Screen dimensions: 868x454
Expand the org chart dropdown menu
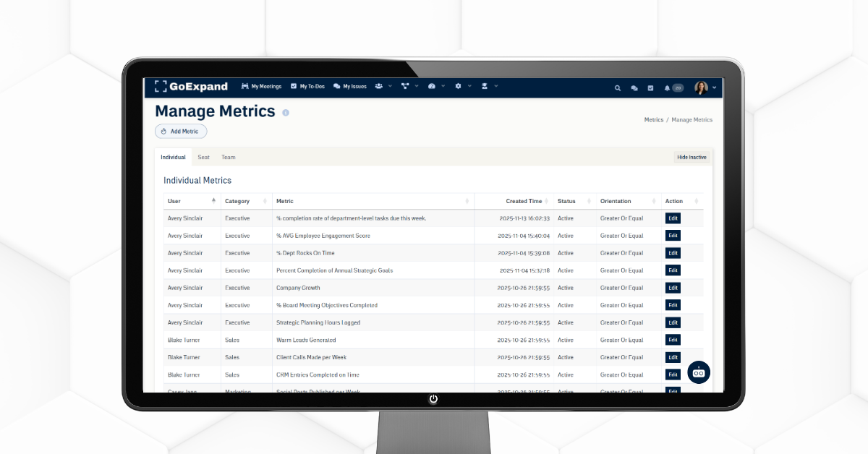click(409, 87)
